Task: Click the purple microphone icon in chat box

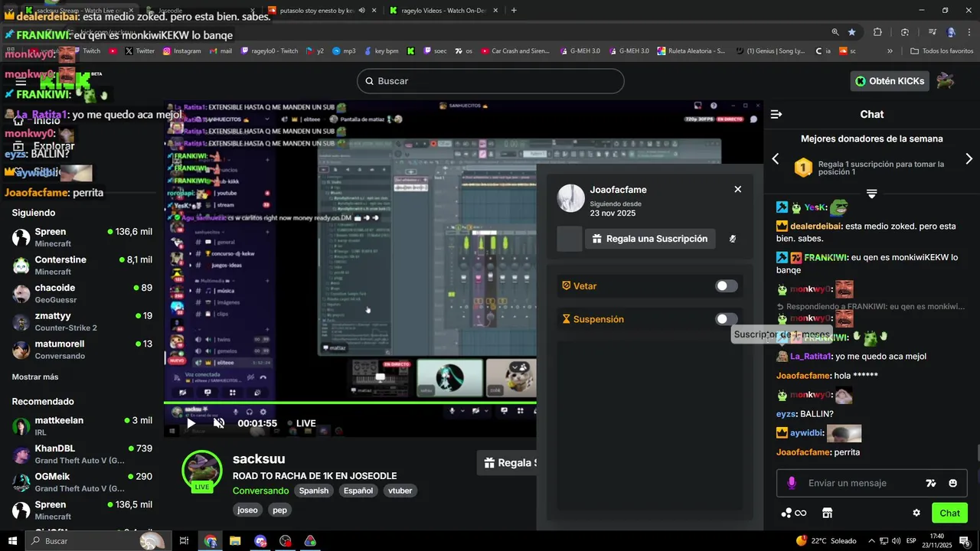Action: pyautogui.click(x=792, y=483)
